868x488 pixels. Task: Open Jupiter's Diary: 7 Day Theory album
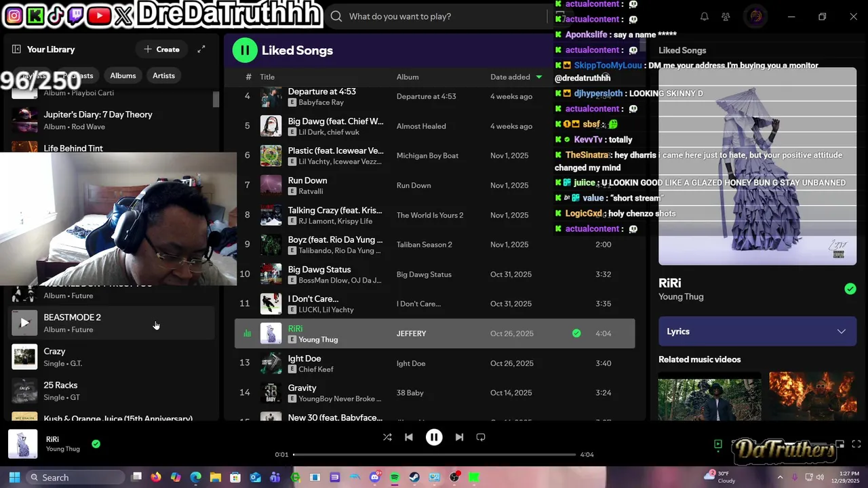pos(113,120)
